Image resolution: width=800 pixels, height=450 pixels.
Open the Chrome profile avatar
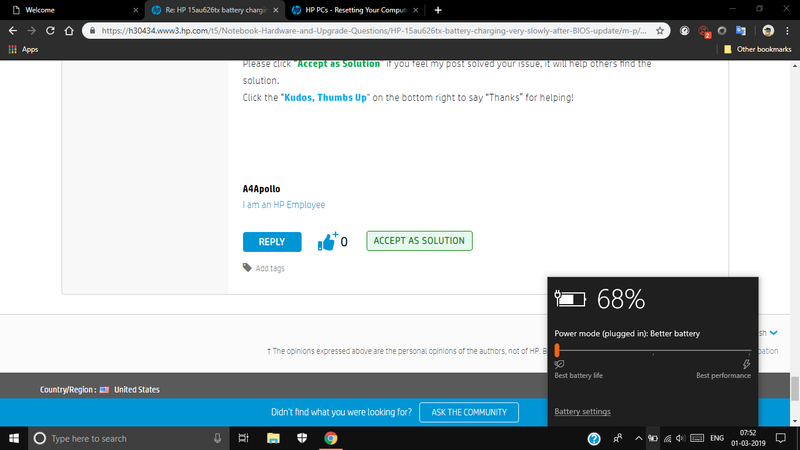tap(768, 31)
